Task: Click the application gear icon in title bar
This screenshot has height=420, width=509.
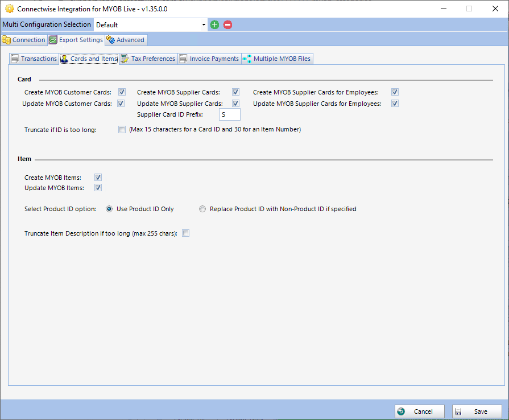Action: click(x=10, y=9)
